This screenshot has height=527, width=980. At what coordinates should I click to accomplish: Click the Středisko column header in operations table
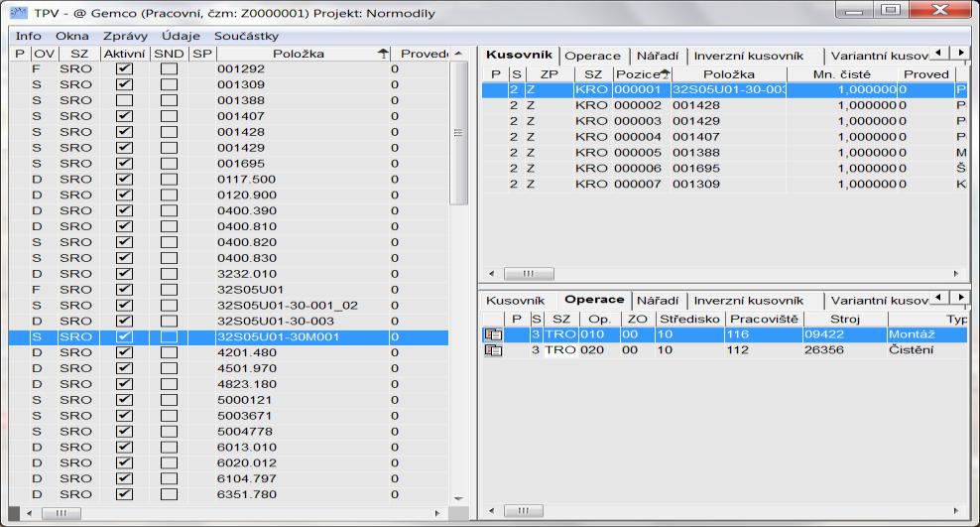pyautogui.click(x=689, y=319)
